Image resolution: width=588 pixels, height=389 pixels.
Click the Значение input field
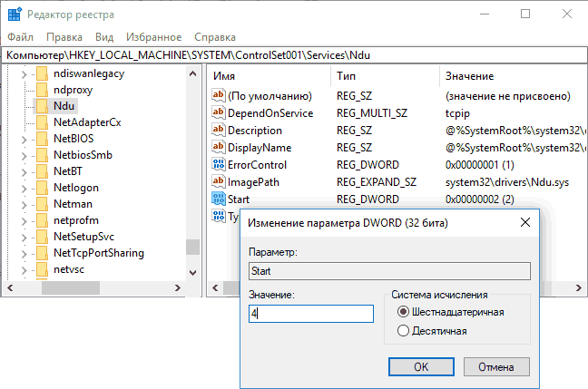click(x=311, y=314)
